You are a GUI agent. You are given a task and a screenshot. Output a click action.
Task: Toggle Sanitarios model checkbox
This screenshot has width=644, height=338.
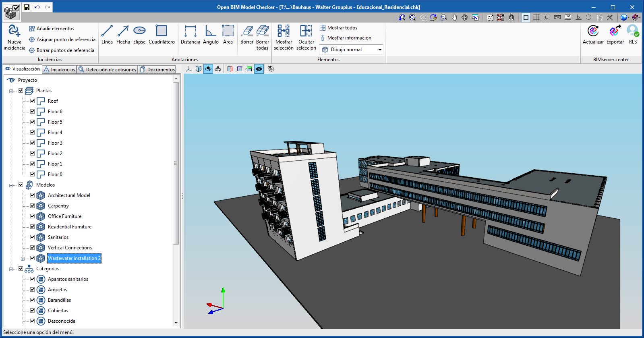pyautogui.click(x=33, y=237)
